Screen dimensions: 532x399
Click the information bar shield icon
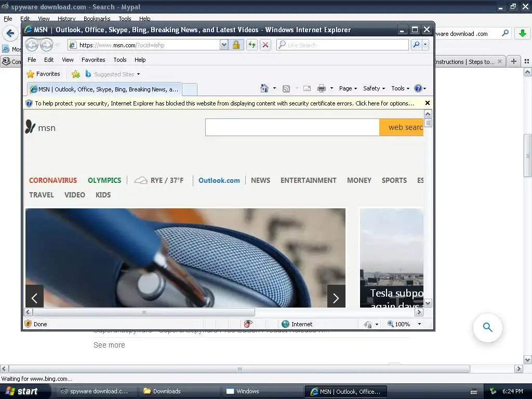point(29,103)
